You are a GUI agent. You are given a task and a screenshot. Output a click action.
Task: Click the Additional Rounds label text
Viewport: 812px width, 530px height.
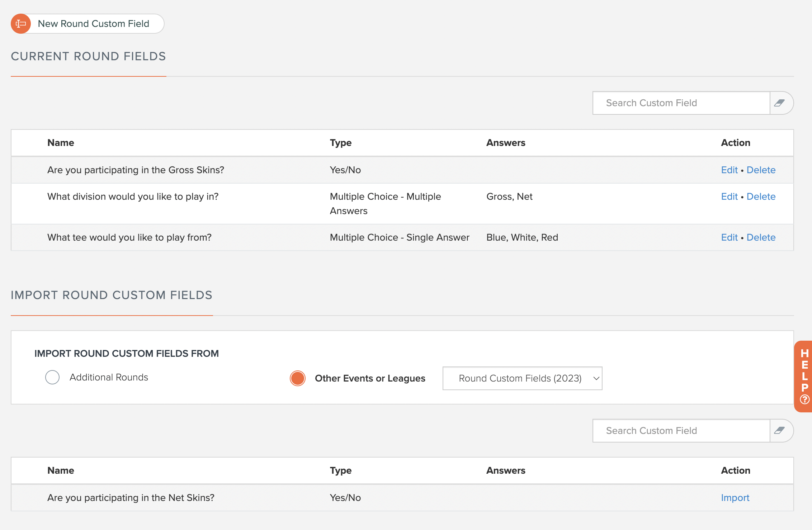[109, 377]
